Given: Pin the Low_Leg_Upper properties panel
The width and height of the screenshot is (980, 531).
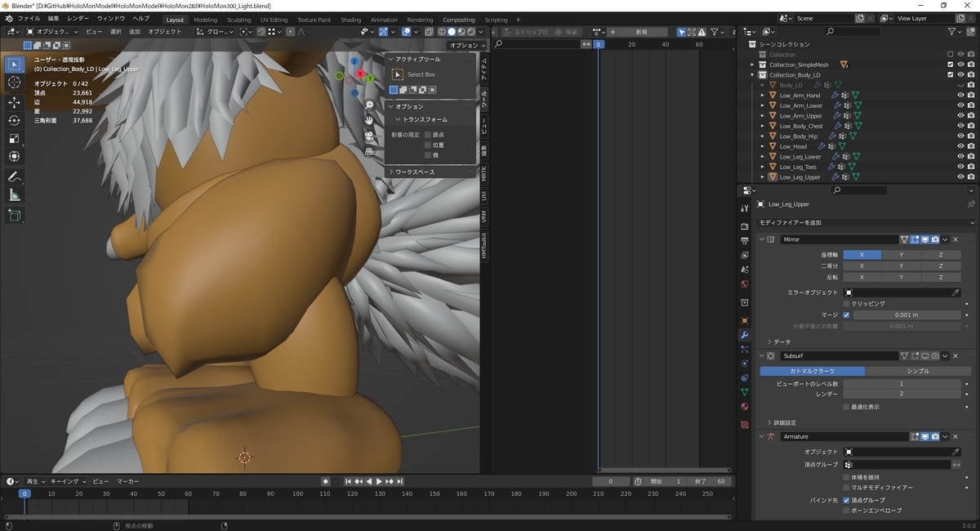Looking at the screenshot, I should click(970, 204).
